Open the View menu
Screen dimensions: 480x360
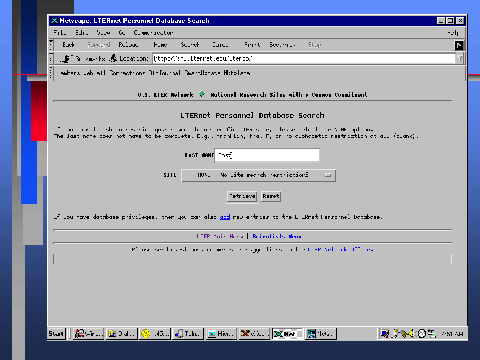(103, 33)
